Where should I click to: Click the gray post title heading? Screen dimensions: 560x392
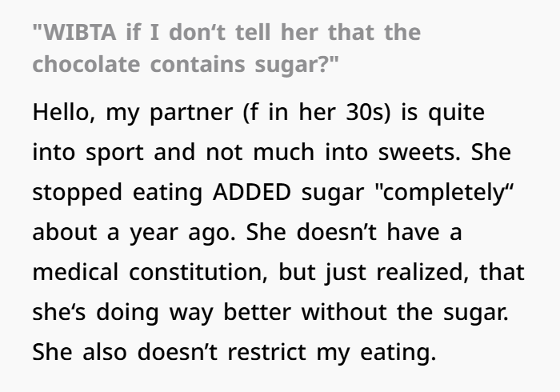click(x=226, y=48)
